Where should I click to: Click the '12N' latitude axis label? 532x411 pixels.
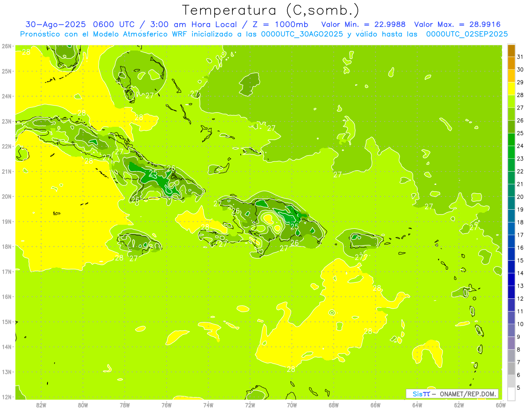pos(7,397)
